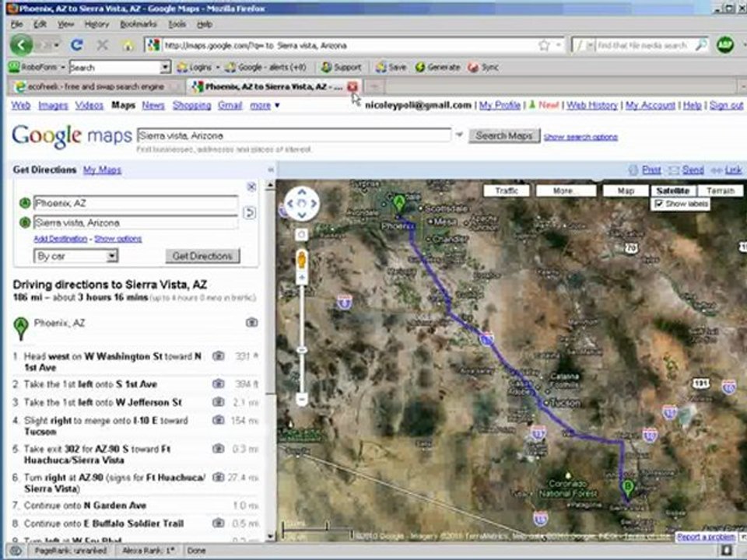Open camera icon for W Washington St step
The width and height of the screenshot is (747, 560).
218,355
